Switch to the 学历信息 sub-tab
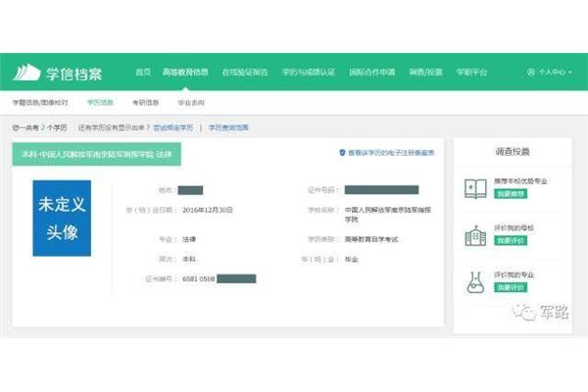The image size is (588, 392). [100, 102]
